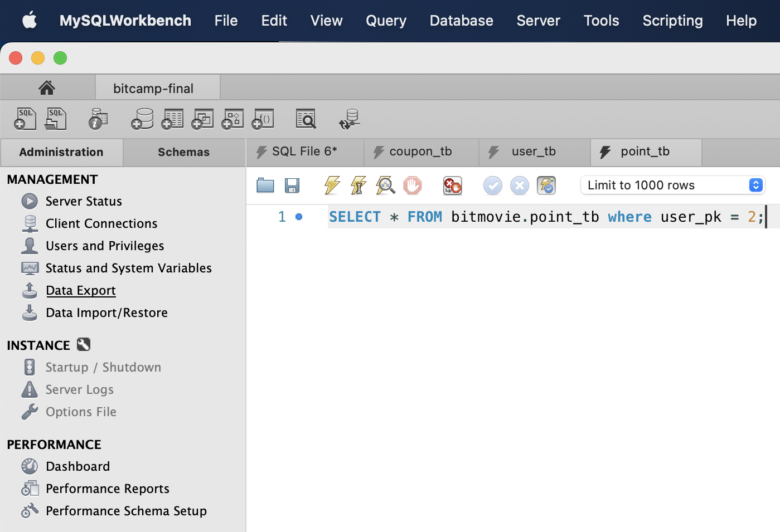
Task: Click the SQL query text on line 1
Action: tap(546, 217)
